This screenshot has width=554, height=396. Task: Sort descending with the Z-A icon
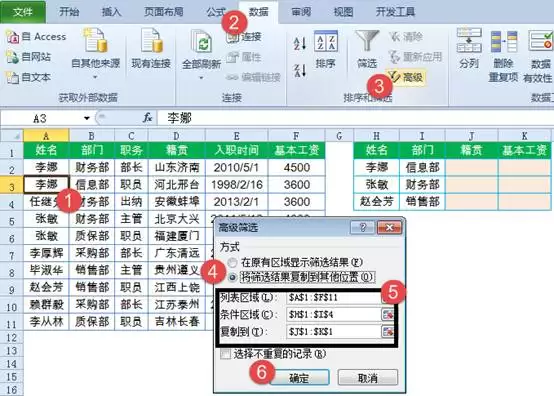point(300,70)
